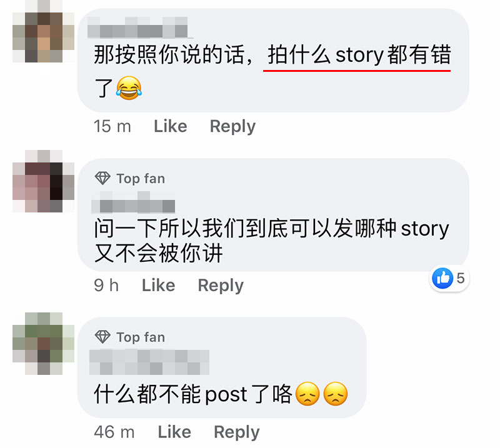This screenshot has height=448, width=500.
Task: Click the reaction count number 5
Action: coord(460,279)
